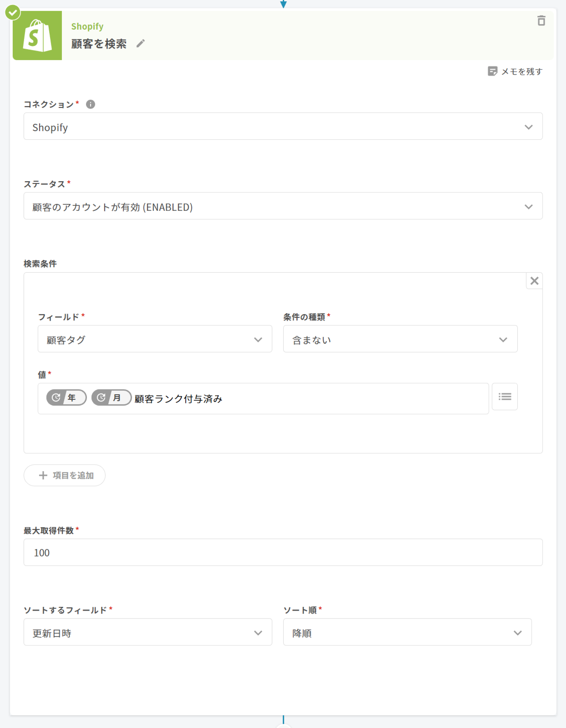Delete step with trash can icon
The height and width of the screenshot is (728, 566).
(541, 21)
